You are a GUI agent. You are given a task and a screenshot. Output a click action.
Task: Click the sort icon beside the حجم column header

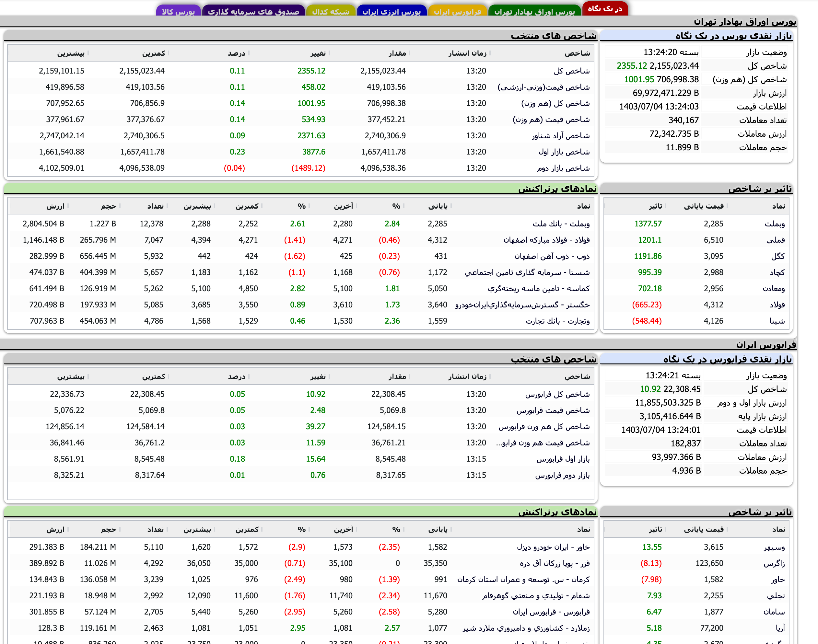121,206
